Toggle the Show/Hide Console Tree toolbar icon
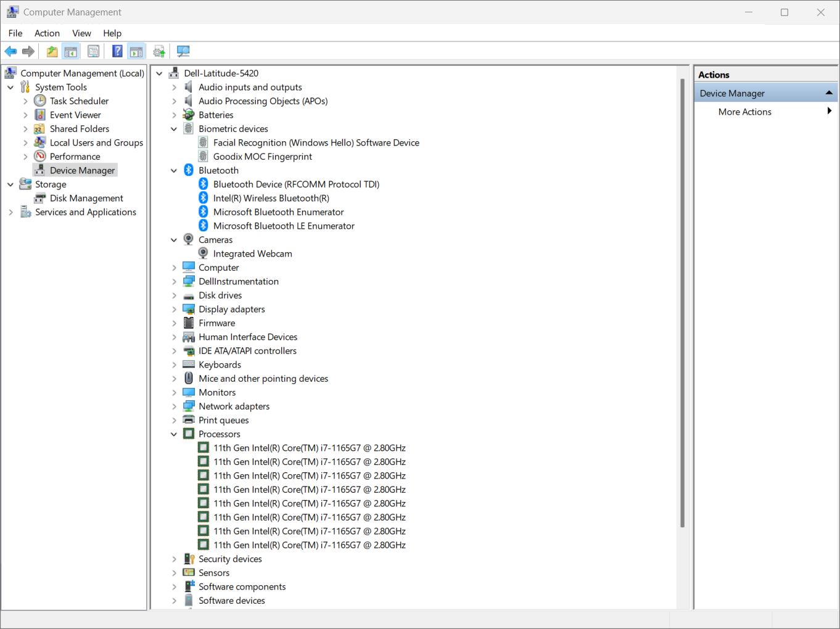840x629 pixels. coord(71,51)
